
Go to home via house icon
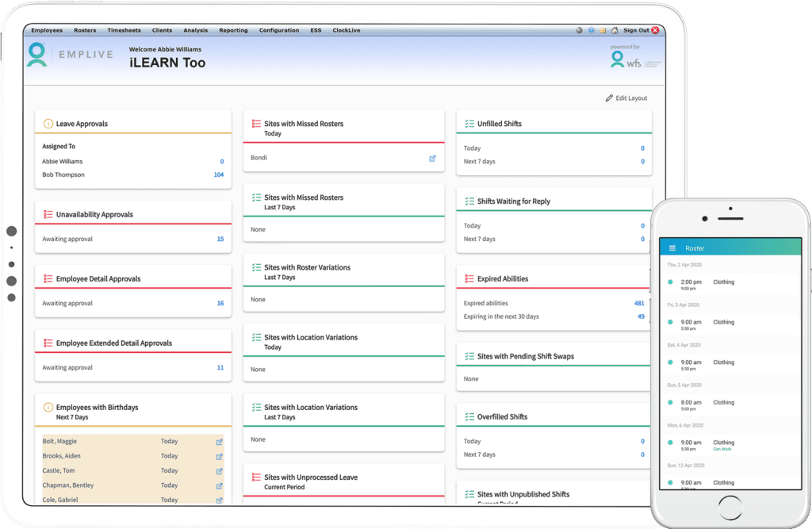click(615, 30)
